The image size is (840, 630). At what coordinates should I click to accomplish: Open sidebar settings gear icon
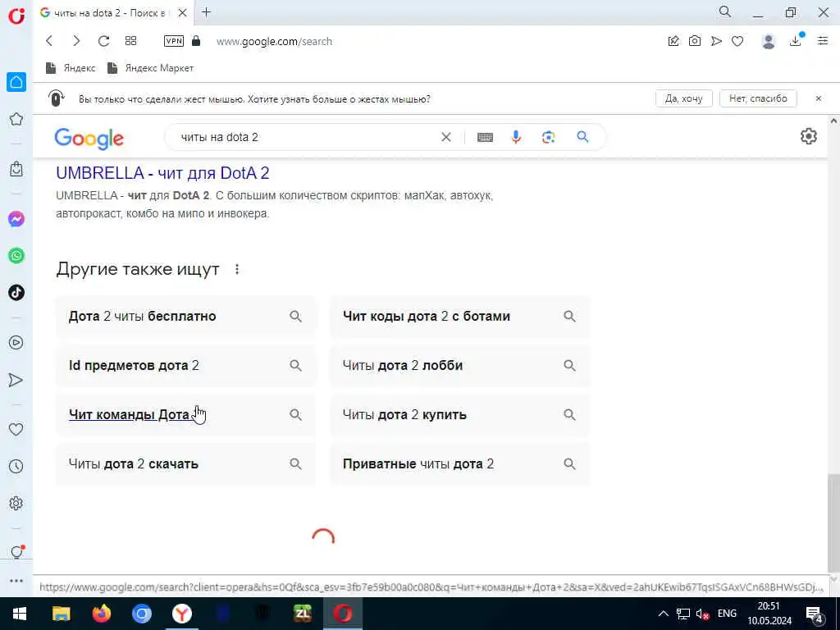click(x=16, y=503)
